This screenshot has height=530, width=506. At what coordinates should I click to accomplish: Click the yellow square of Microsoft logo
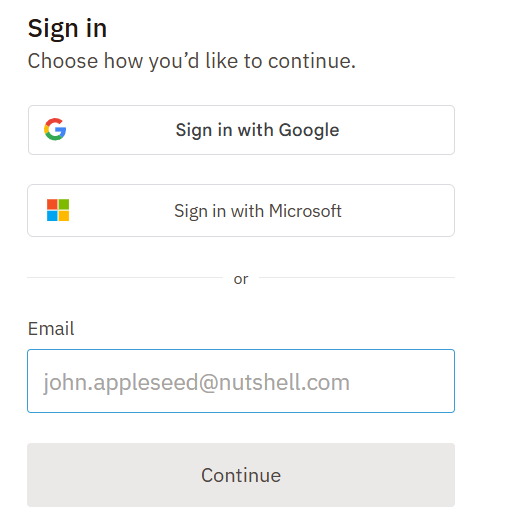click(x=64, y=216)
